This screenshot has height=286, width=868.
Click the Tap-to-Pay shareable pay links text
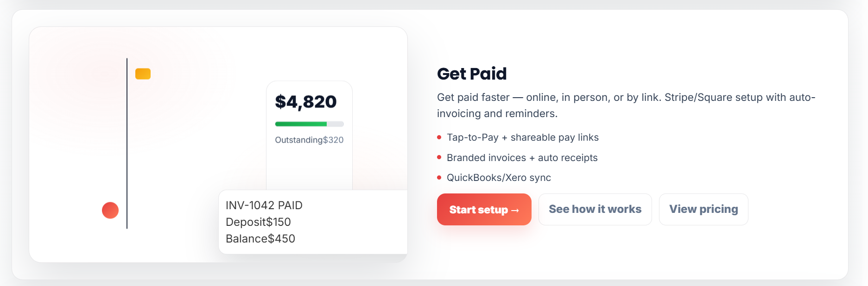(522, 137)
